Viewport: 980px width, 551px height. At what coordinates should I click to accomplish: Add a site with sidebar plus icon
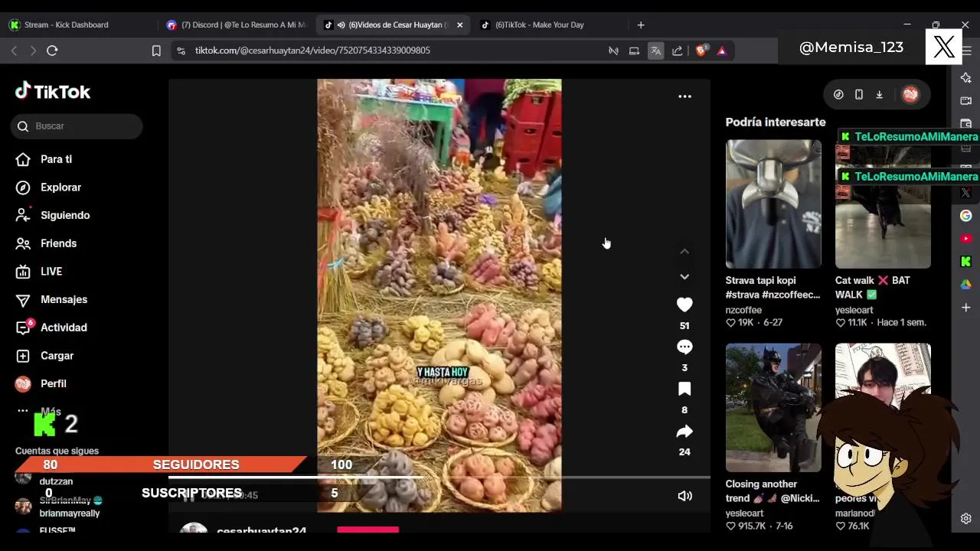tap(965, 308)
